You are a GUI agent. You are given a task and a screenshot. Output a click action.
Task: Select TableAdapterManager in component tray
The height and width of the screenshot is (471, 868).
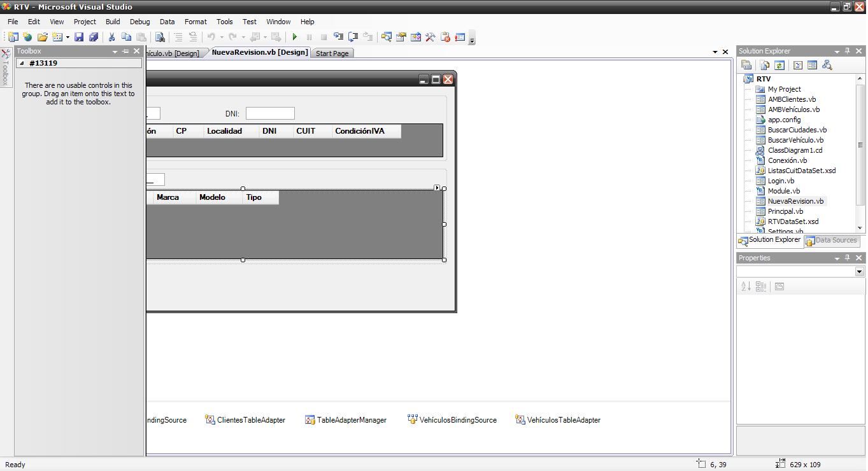pos(346,420)
